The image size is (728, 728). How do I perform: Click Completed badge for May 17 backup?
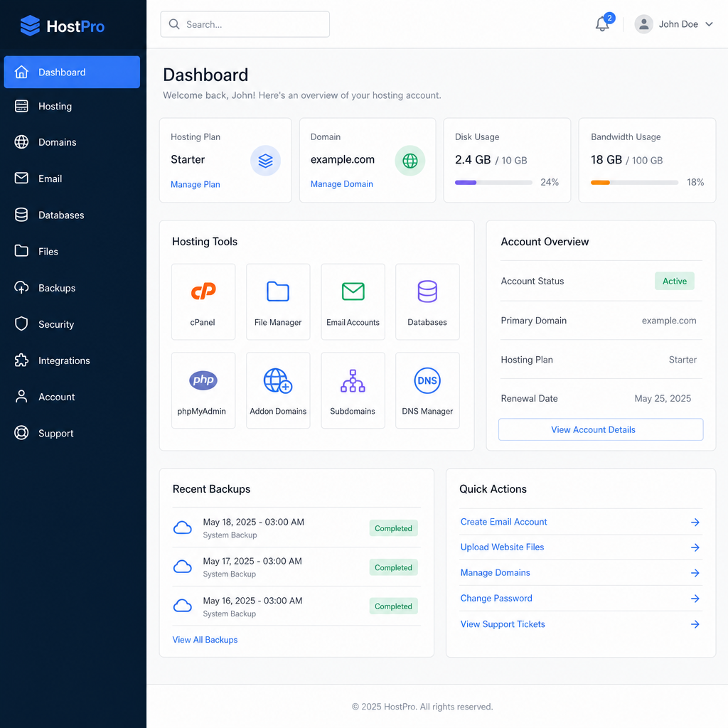pyautogui.click(x=393, y=567)
